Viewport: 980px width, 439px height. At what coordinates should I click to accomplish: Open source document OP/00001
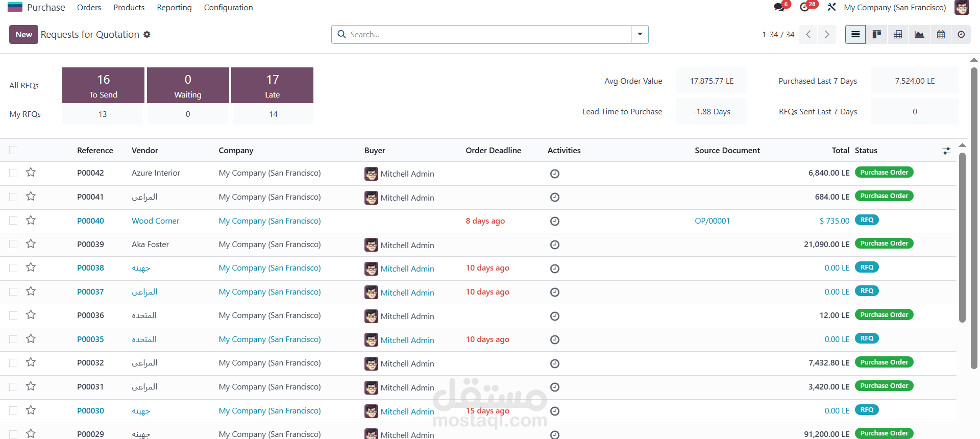pos(712,221)
